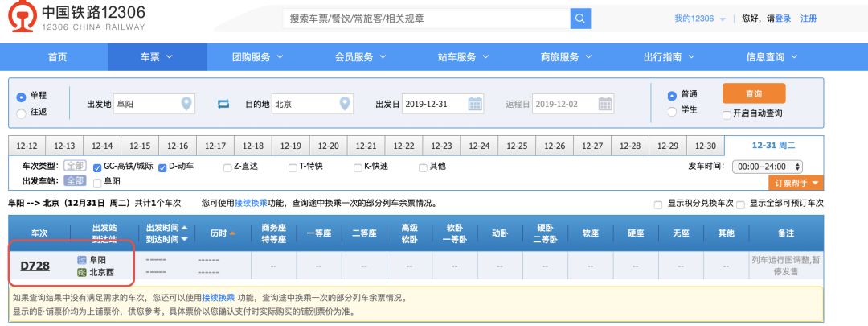This screenshot has width=868, height=326.
Task: Sort by arrival time descending arrow
Action: point(184,240)
